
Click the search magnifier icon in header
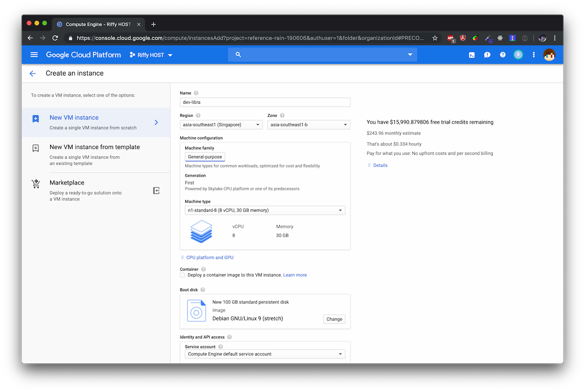(x=238, y=55)
